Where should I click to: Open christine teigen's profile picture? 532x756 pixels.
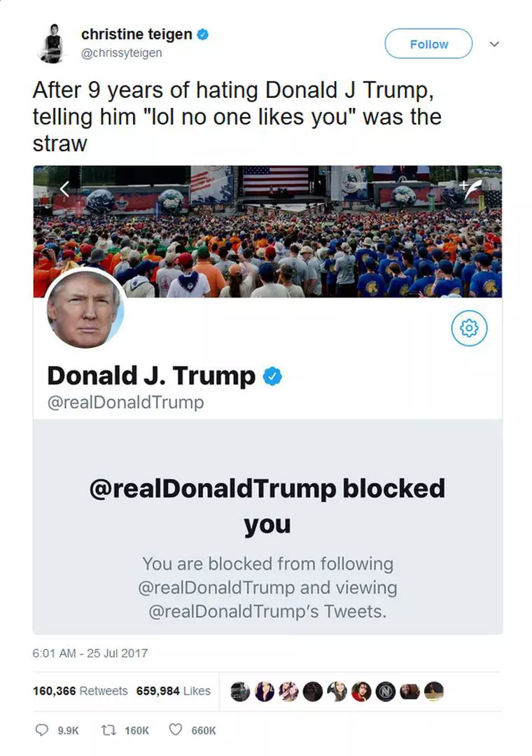click(52, 43)
